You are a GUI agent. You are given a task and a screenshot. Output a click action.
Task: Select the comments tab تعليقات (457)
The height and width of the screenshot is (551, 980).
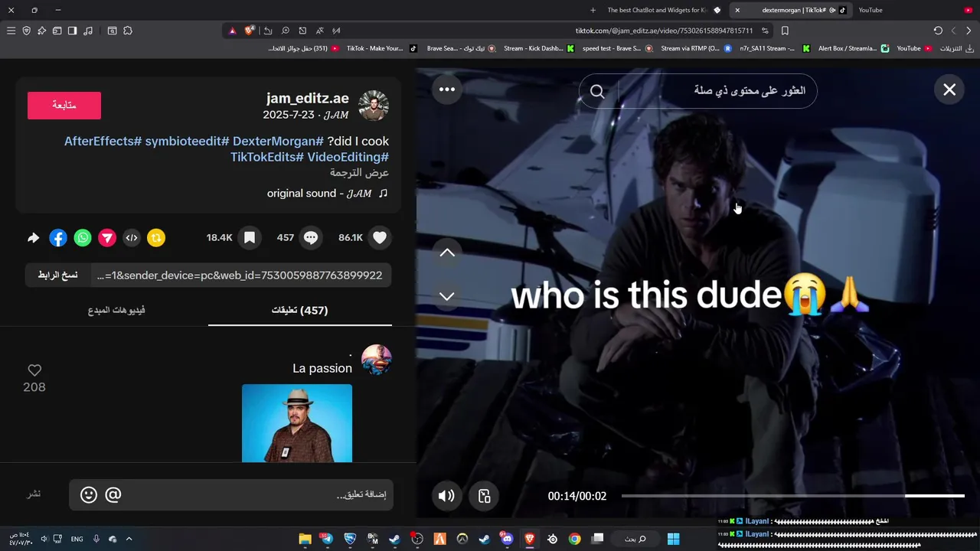[x=300, y=310]
